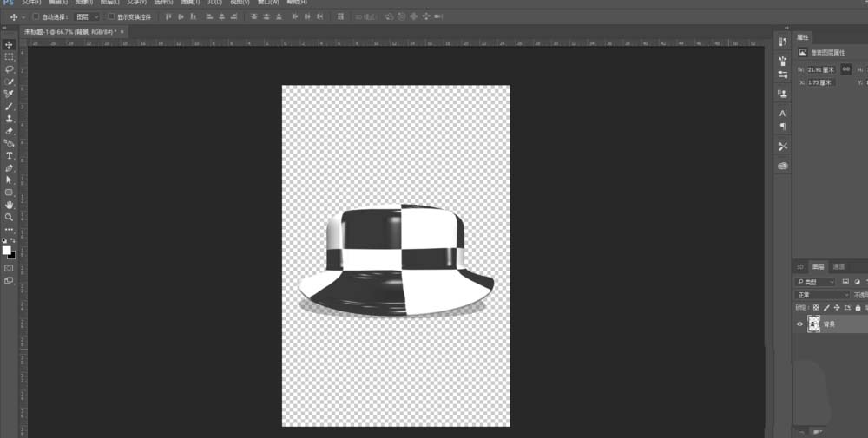The width and height of the screenshot is (868, 438).
Task: Toggle lock all padlock icon
Action: [858, 308]
